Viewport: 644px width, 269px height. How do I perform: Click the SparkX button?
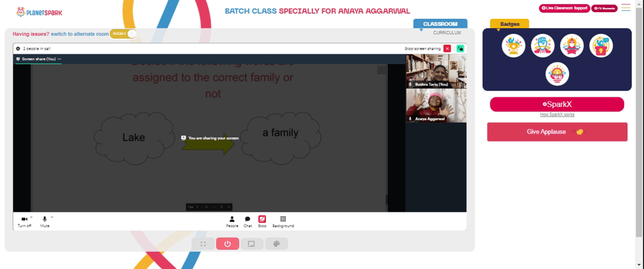pyautogui.click(x=557, y=105)
